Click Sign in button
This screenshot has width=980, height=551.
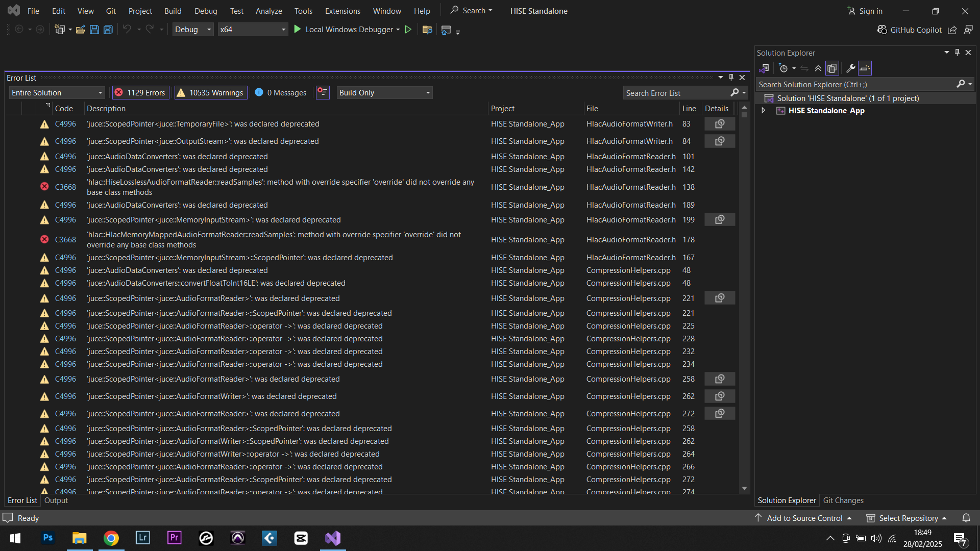coord(865,11)
